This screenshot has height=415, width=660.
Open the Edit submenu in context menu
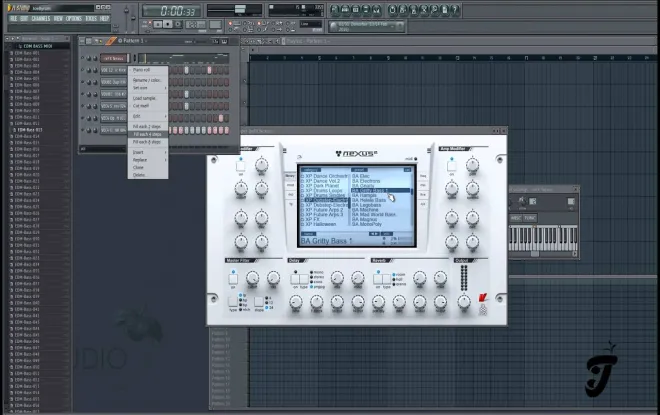click(x=148, y=116)
